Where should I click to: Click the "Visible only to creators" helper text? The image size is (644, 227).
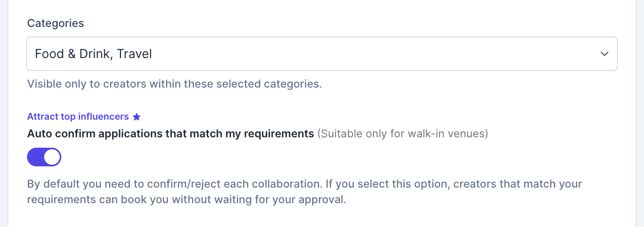pos(88,84)
